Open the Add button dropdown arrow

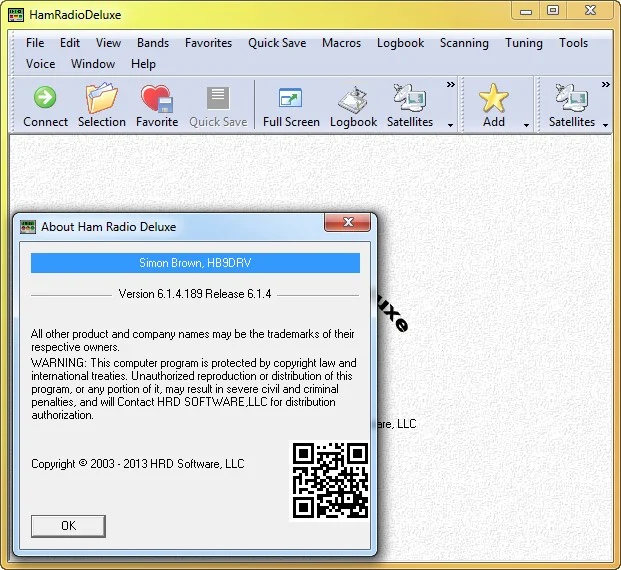click(526, 125)
